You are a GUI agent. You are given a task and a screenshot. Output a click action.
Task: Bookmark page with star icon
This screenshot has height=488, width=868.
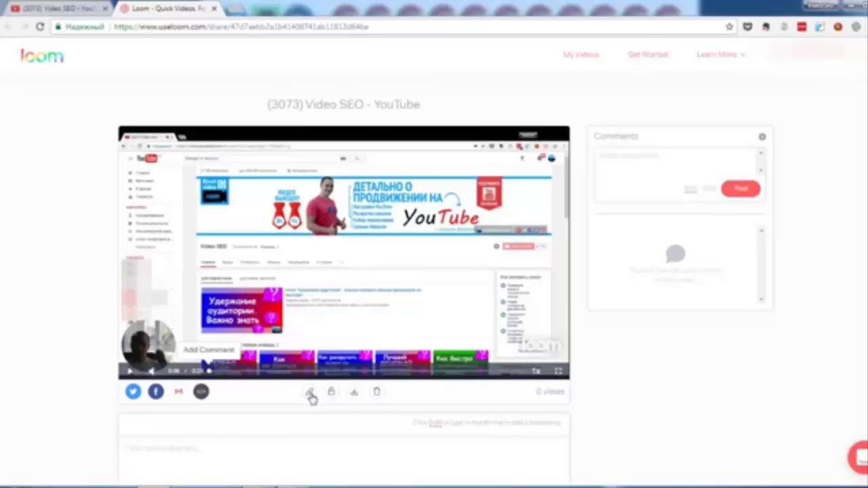(730, 26)
